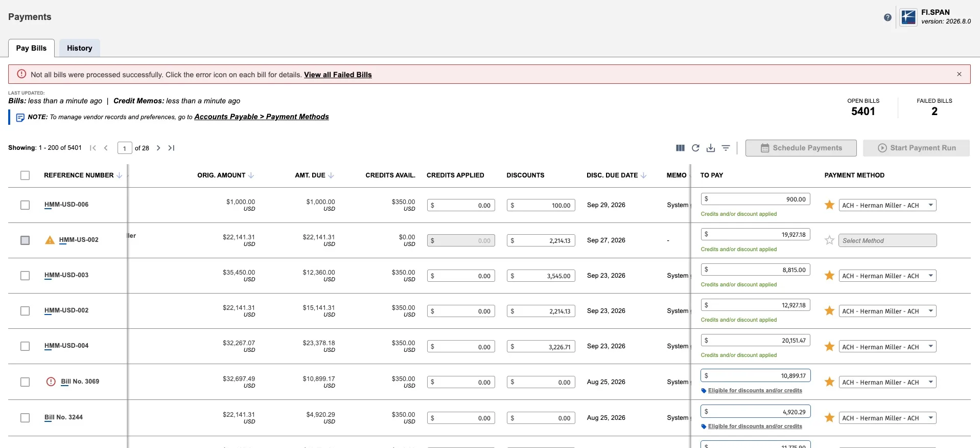Edit discount field showing 2,214.13 for HMM-US-002
The image size is (980, 448).
click(x=541, y=240)
